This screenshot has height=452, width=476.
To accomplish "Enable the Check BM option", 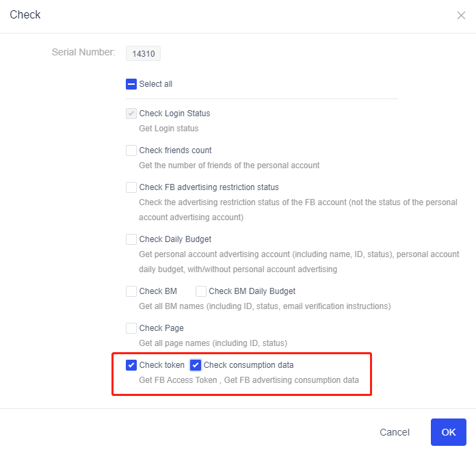I will pyautogui.click(x=131, y=291).
